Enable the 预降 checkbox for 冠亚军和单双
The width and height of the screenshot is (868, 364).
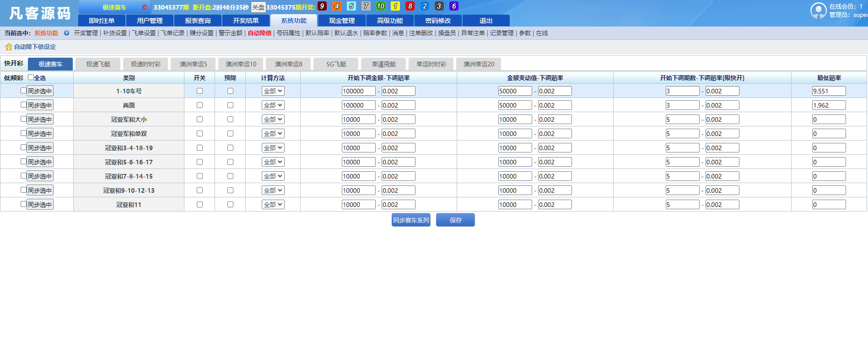[230, 134]
